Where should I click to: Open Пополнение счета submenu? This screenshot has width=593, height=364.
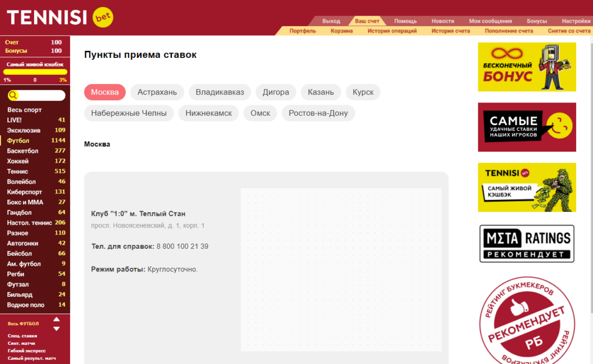click(509, 31)
